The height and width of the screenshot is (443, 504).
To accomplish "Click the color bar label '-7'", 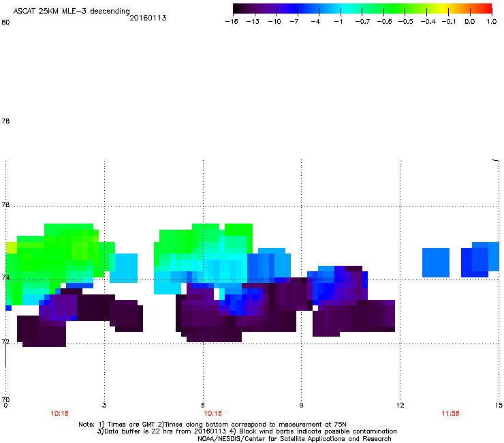I will coord(294,22).
